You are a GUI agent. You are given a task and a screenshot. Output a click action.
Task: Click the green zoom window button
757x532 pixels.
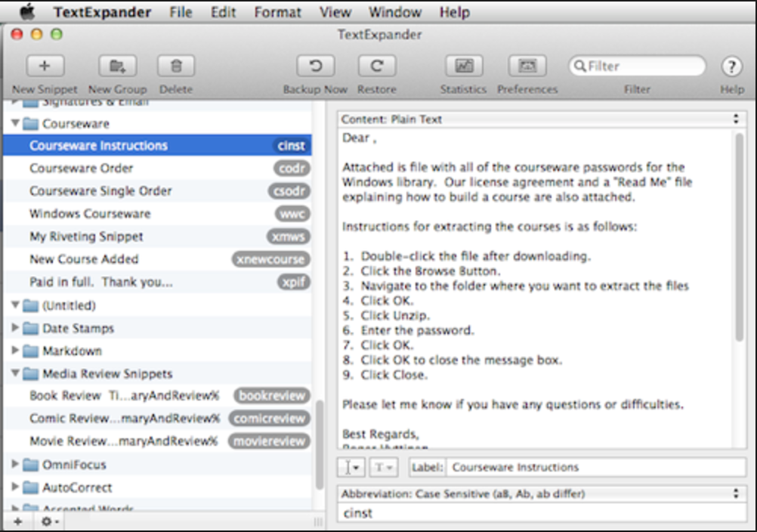(x=57, y=34)
